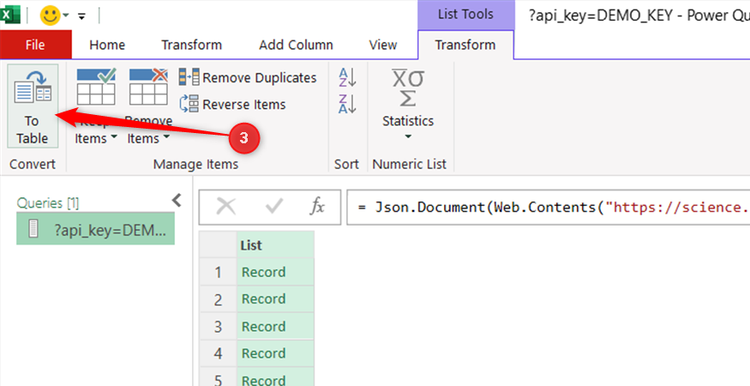Screen dimensions: 750x386
Task: Sort list ascending A to Z
Action: [347, 77]
